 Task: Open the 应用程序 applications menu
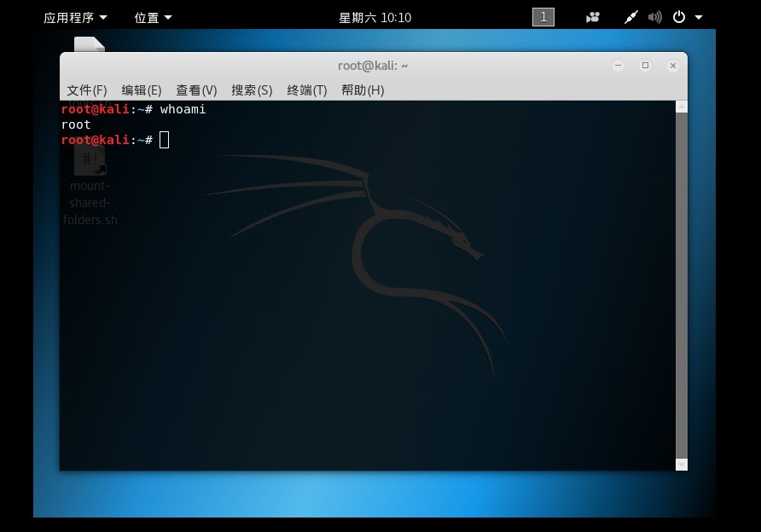[x=75, y=18]
